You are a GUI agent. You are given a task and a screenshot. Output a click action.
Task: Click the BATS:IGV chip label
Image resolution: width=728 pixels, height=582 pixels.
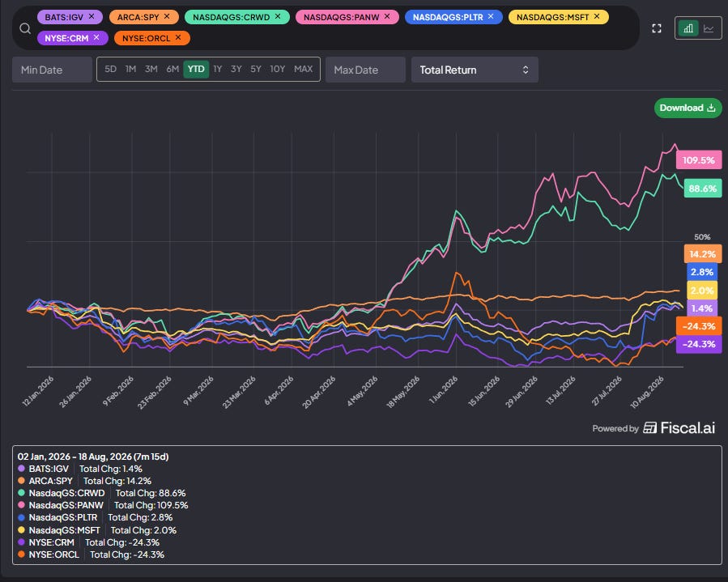[64, 17]
